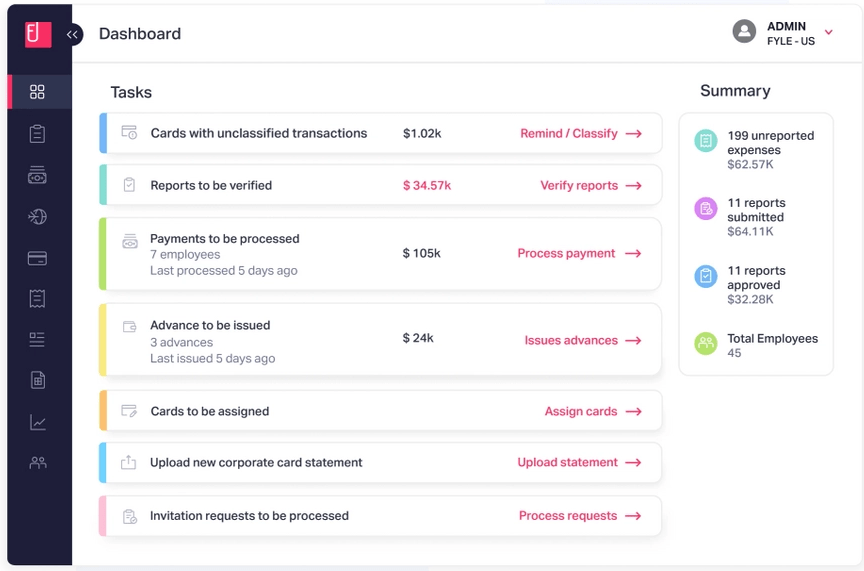
Task: Open the clipboard reports icon in sidebar
Action: click(x=37, y=133)
